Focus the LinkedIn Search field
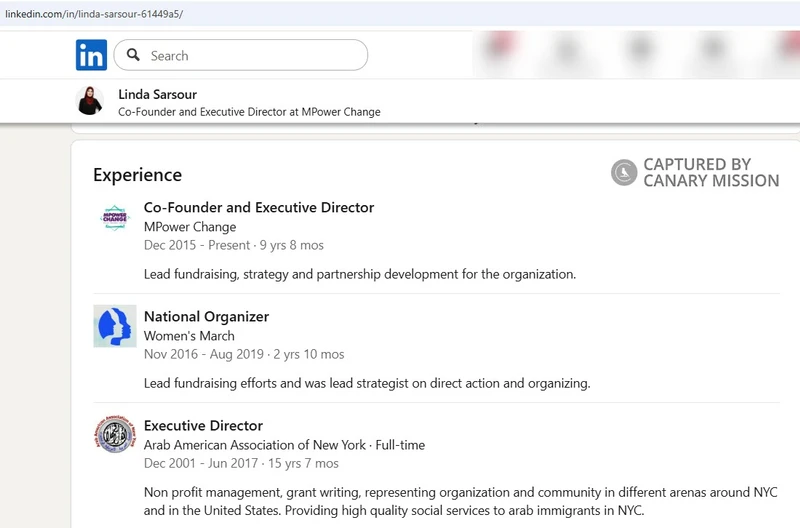Viewport: 800px width, 528px height. click(x=250, y=56)
